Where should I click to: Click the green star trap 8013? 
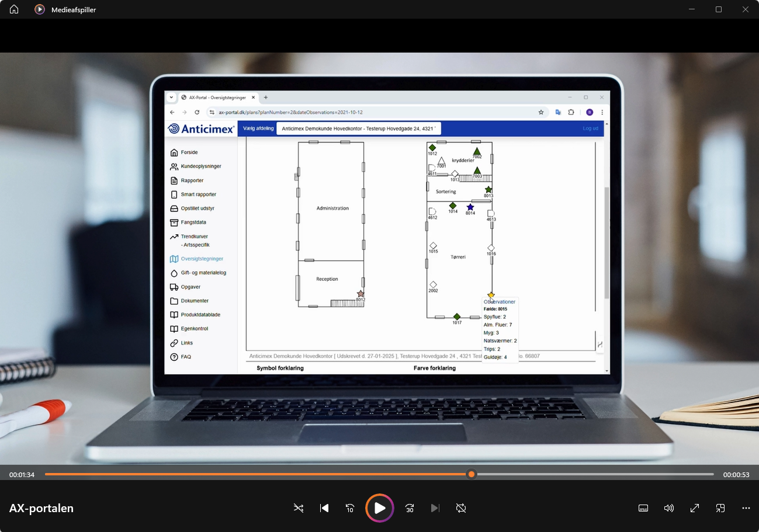click(x=488, y=190)
